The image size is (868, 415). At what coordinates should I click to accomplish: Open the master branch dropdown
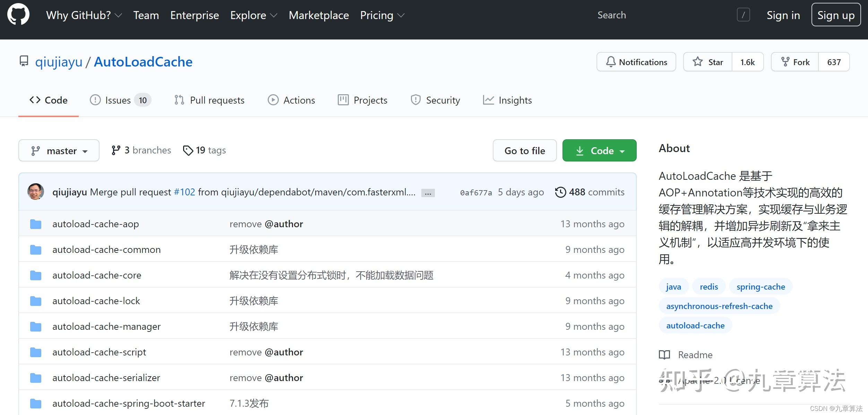59,151
